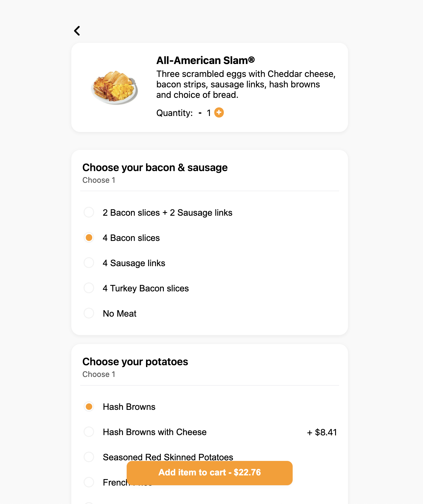Click the No Meat text label
The width and height of the screenshot is (423, 504).
(x=120, y=314)
